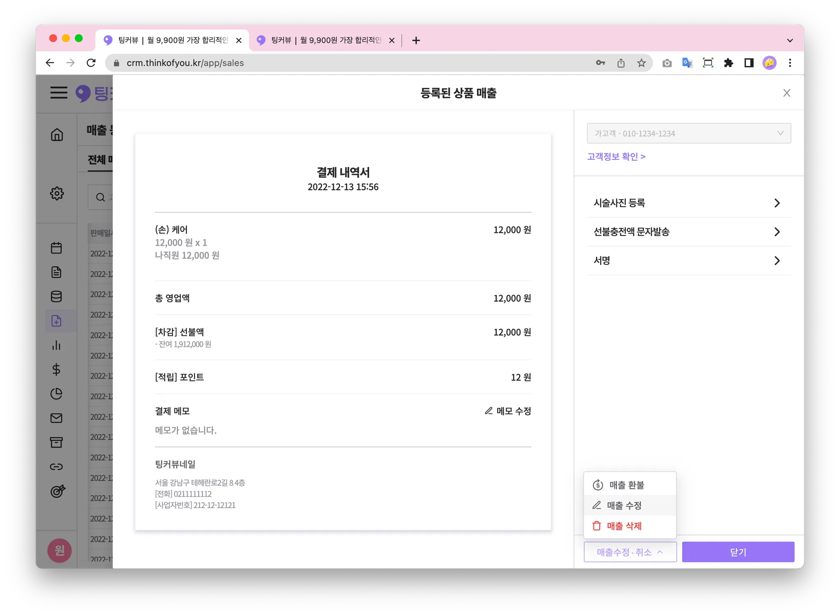Screen dimensions: 840x616
Task: Open the calendar icon in the sidebar
Action: tap(56, 248)
